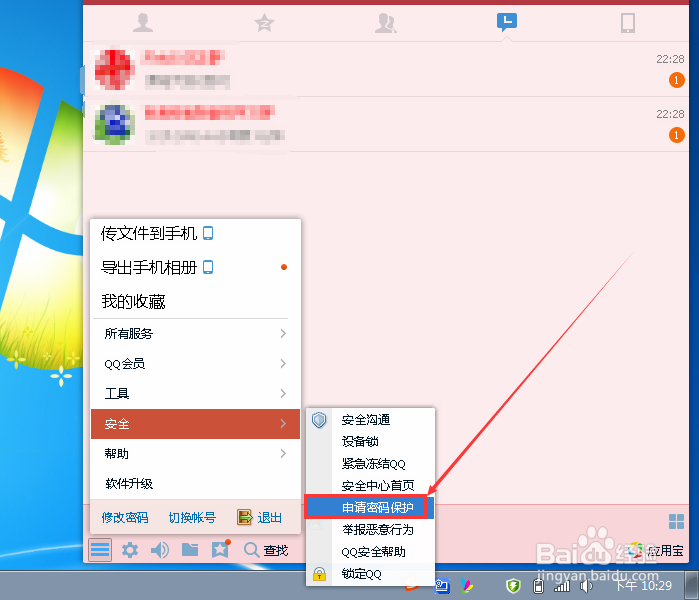
Task: Click the padlock icon beside 锁定QQ
Action: click(319, 574)
